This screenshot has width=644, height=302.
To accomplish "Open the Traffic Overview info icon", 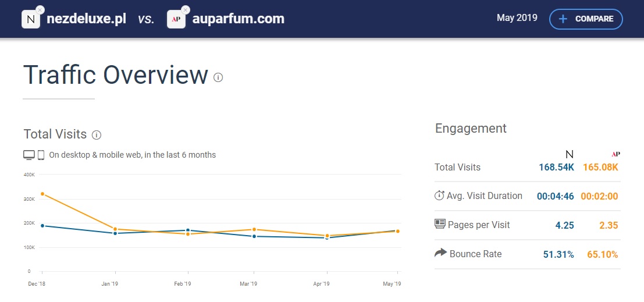I will [x=218, y=77].
